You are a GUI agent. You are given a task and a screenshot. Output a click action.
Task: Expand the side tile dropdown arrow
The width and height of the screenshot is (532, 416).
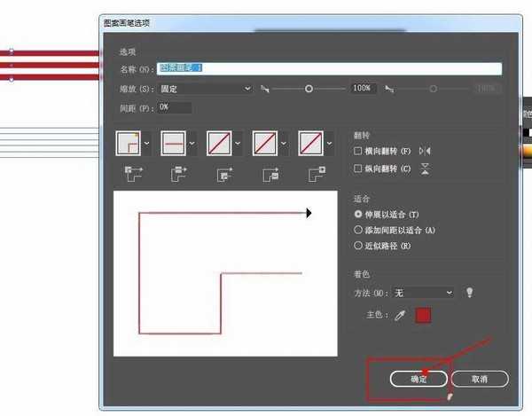(193, 143)
